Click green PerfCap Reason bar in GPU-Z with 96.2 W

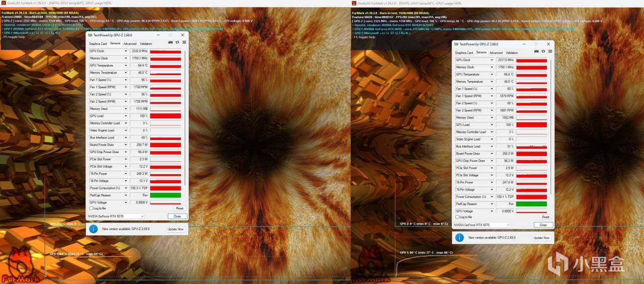click(x=531, y=204)
